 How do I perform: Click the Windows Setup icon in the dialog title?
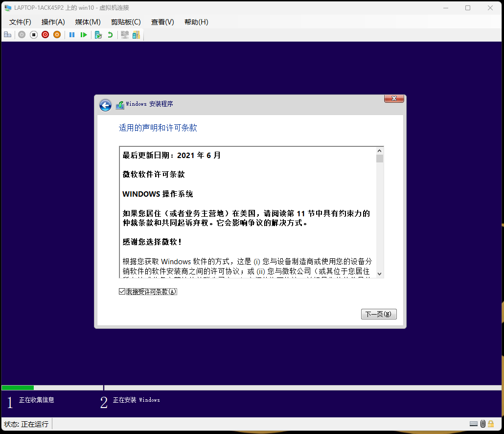pos(120,105)
